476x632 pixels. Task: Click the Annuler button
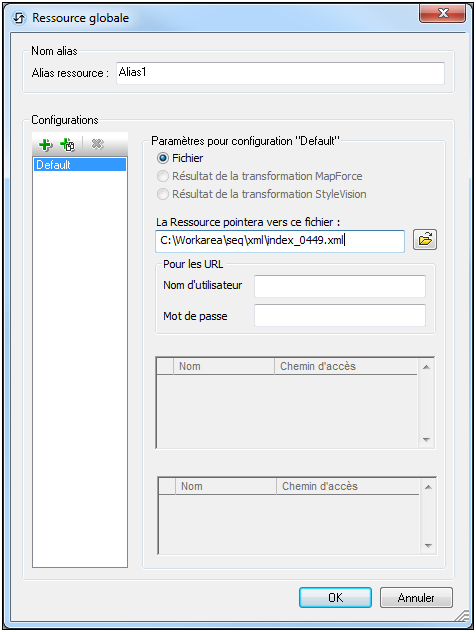click(416, 597)
